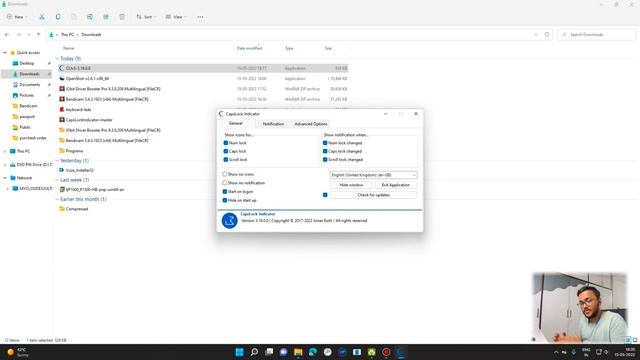The image size is (640, 360).
Task: Enable Show no notification checkbox
Action: pos(225,183)
